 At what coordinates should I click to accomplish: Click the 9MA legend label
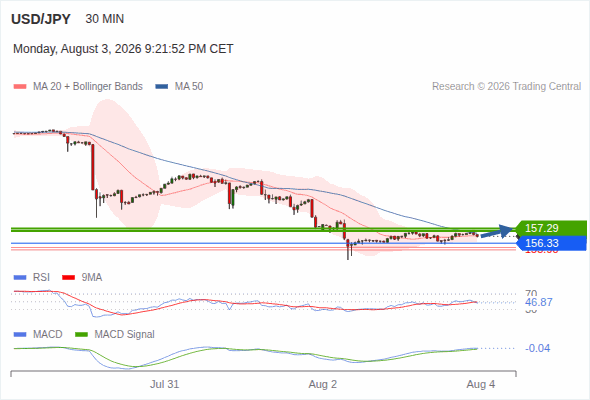point(92,277)
